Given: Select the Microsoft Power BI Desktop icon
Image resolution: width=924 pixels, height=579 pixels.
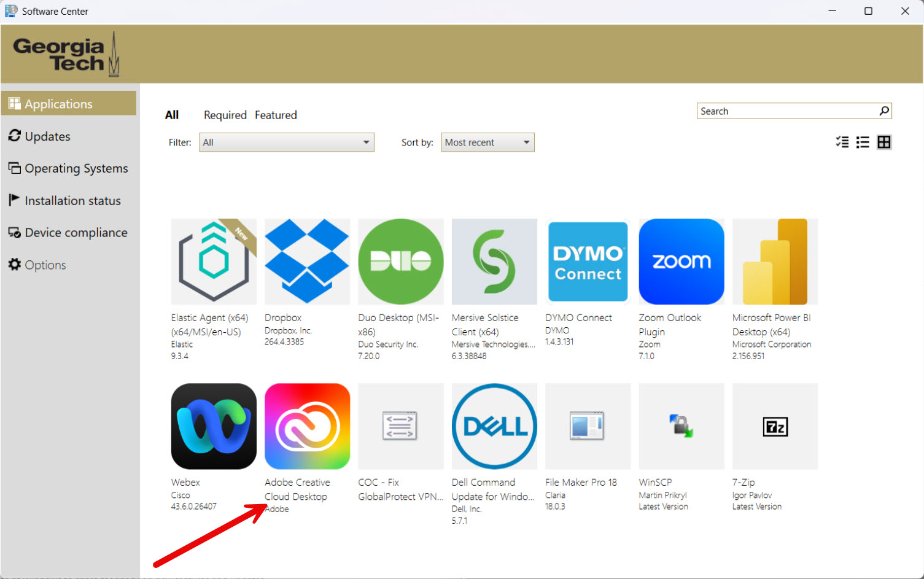Looking at the screenshot, I should [775, 262].
